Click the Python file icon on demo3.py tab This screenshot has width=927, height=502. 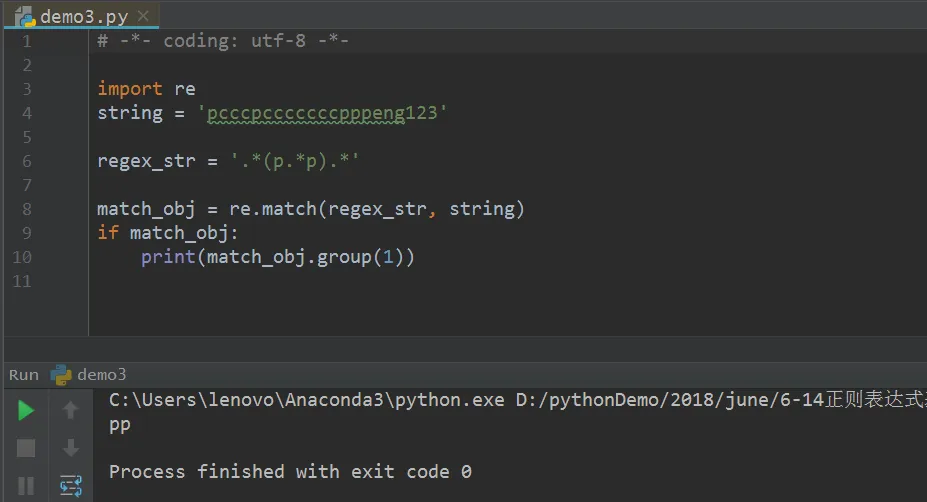point(25,17)
